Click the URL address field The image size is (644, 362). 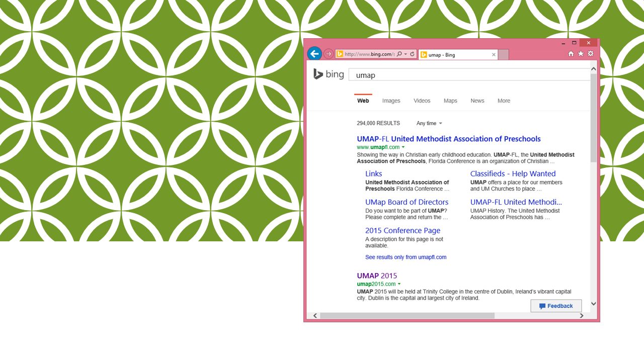[x=370, y=54]
